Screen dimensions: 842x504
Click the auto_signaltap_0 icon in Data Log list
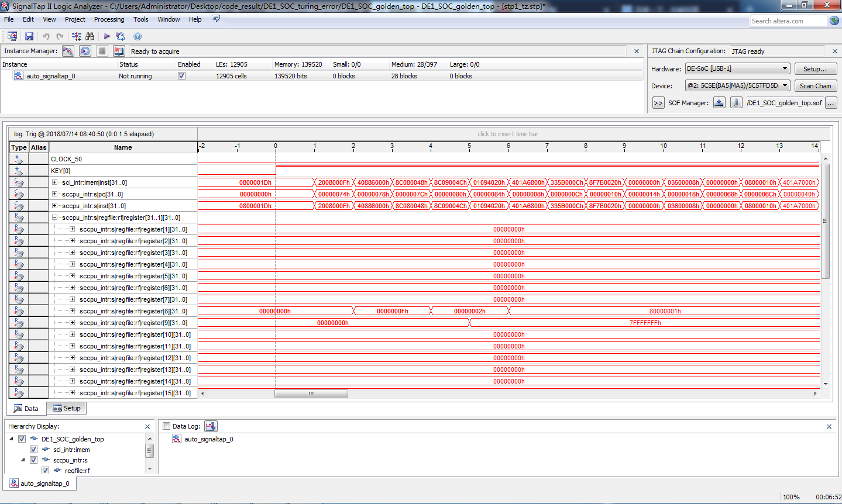(177, 439)
